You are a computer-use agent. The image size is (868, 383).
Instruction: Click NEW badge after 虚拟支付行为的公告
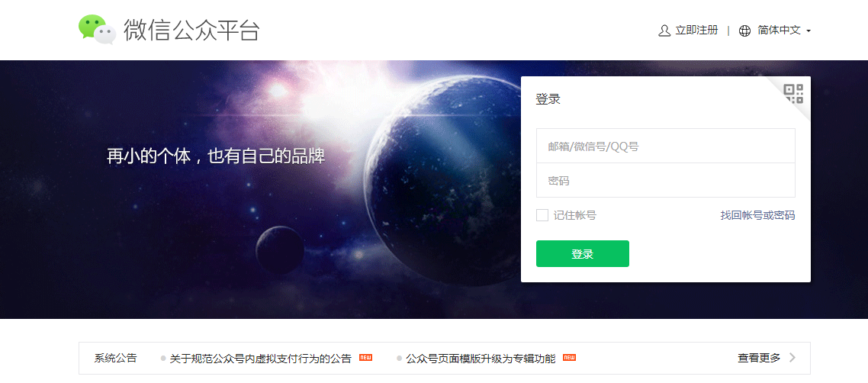click(x=365, y=358)
